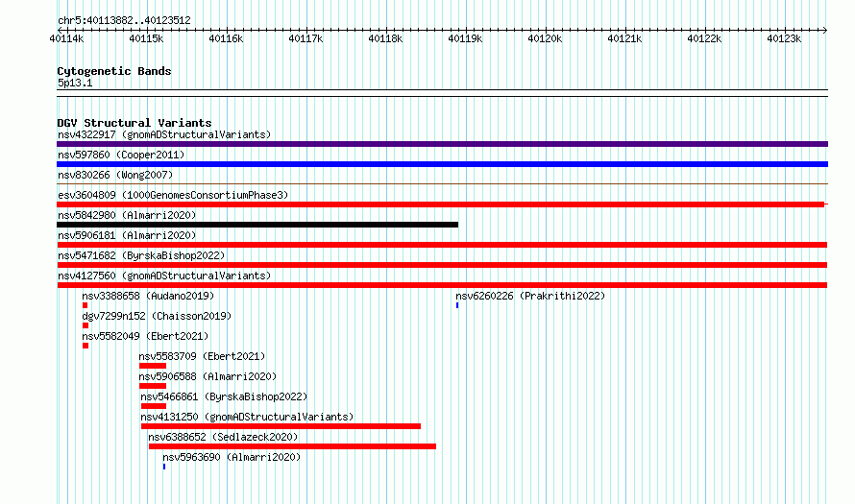Click the red nsv6388652 variant bar
Viewport: 855px width, 504px height.
[292, 446]
